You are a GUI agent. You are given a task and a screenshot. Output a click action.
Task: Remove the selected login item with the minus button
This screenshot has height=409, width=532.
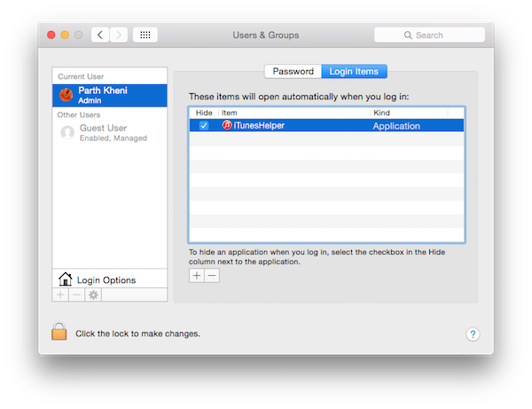coord(212,276)
